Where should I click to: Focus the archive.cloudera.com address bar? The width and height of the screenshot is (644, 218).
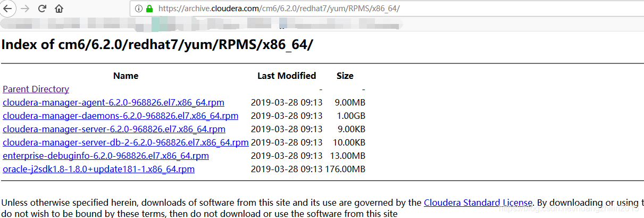(319, 9)
